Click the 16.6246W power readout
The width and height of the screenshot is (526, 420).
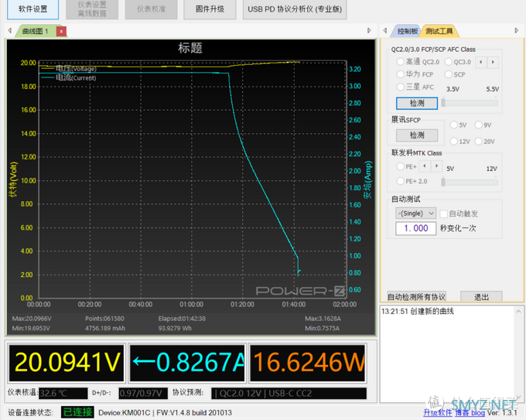coord(307,363)
